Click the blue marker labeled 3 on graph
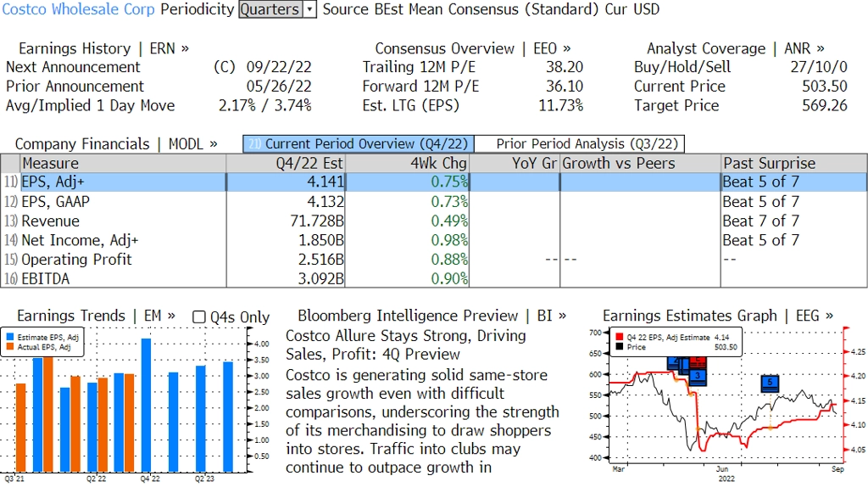This screenshot has width=868, height=487. (x=698, y=376)
